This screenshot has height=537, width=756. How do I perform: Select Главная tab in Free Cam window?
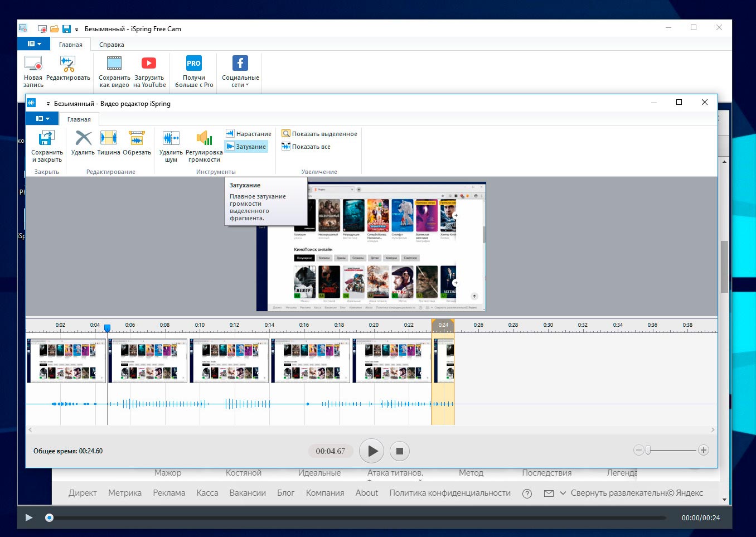tap(71, 45)
